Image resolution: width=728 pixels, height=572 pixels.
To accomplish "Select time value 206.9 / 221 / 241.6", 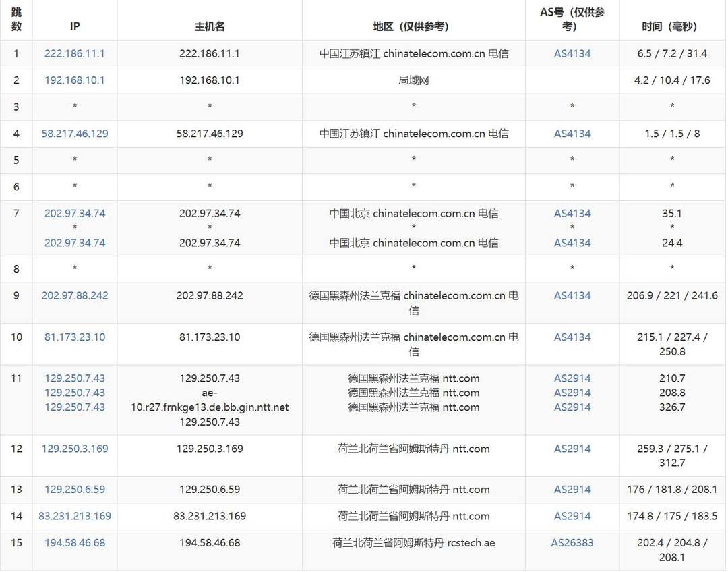I will (x=672, y=295).
